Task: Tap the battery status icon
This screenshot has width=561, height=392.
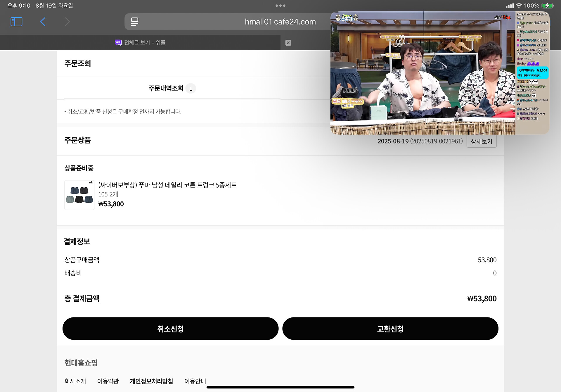Action: click(x=547, y=6)
